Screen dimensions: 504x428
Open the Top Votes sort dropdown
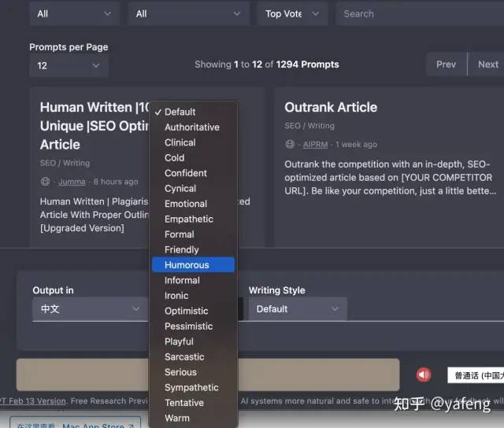pyautogui.click(x=292, y=13)
